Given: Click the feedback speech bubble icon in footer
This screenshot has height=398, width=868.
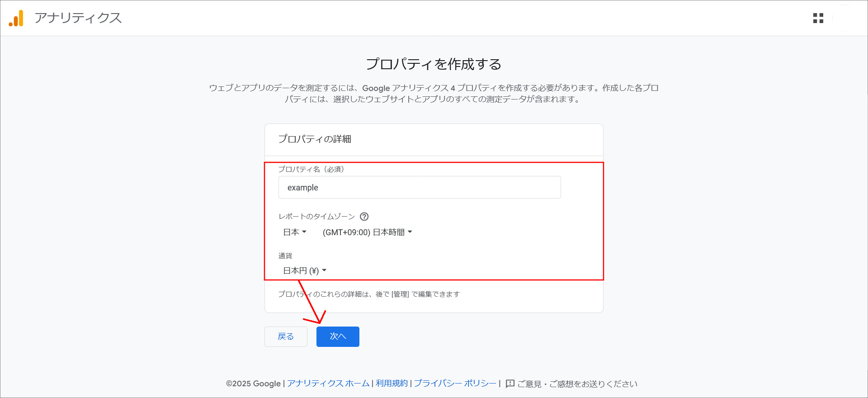Looking at the screenshot, I should click(510, 384).
